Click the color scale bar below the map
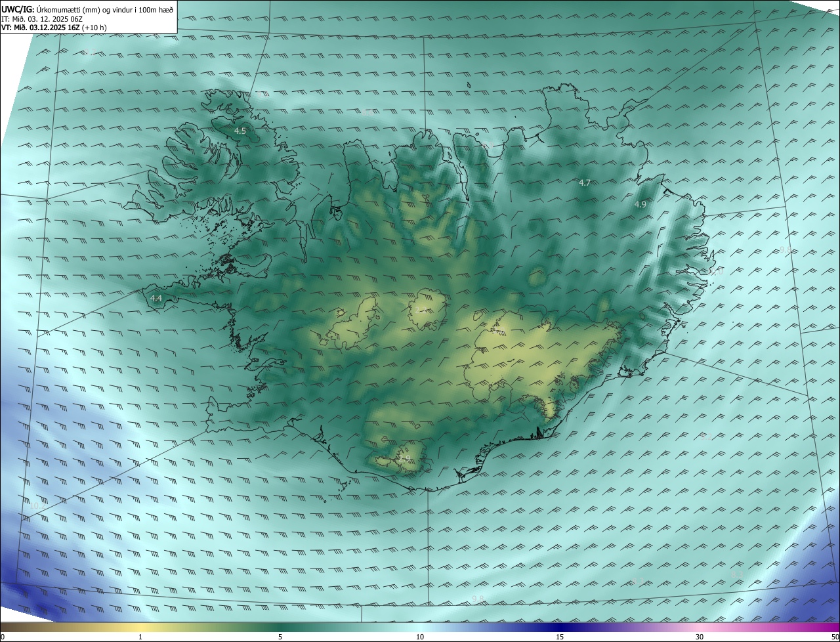Image resolution: width=840 pixels, height=642 pixels. (x=420, y=627)
